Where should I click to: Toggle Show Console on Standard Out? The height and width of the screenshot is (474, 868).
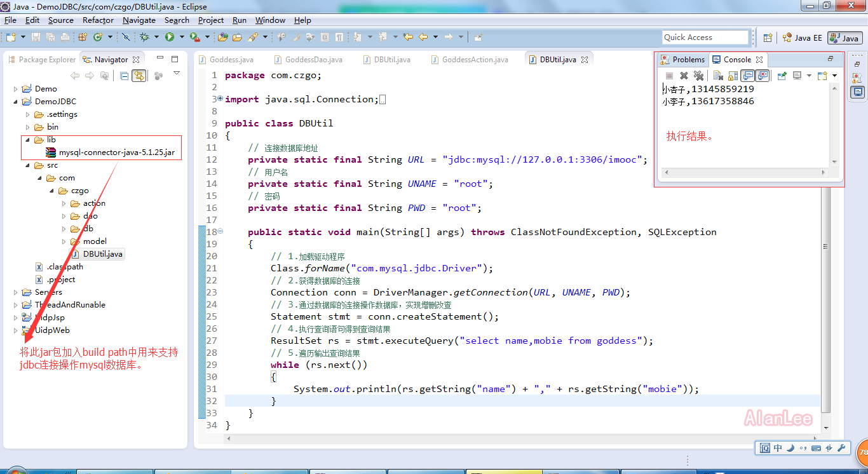(748, 76)
